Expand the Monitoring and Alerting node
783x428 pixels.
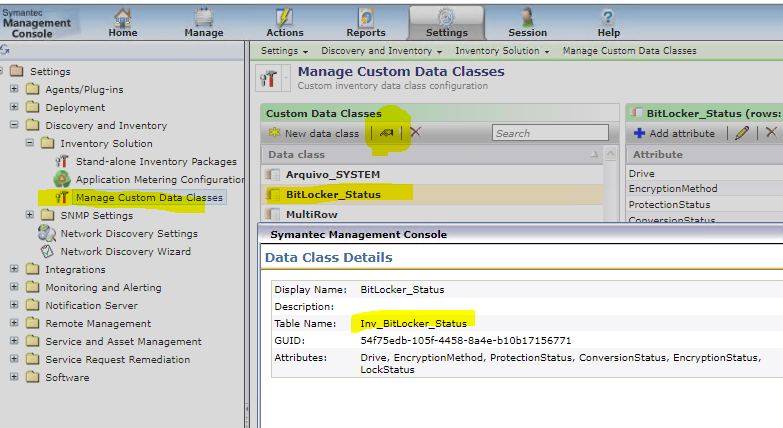coord(14,287)
